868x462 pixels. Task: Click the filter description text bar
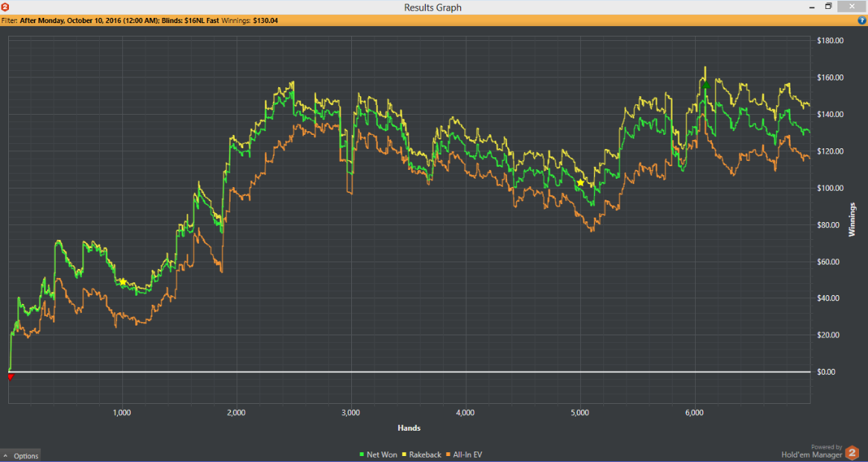tap(434, 20)
